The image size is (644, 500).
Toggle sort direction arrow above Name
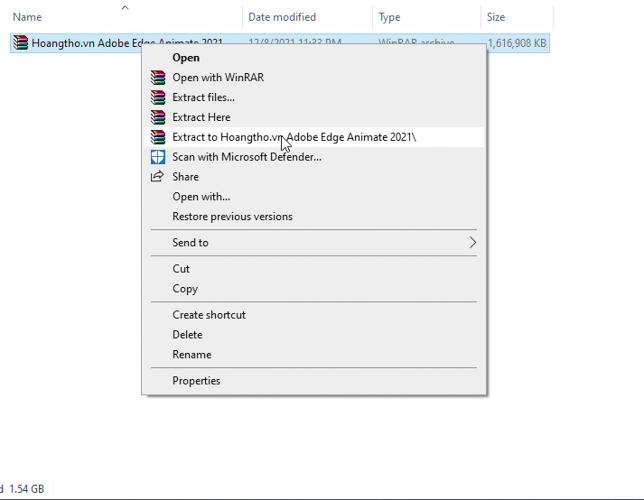point(125,7)
